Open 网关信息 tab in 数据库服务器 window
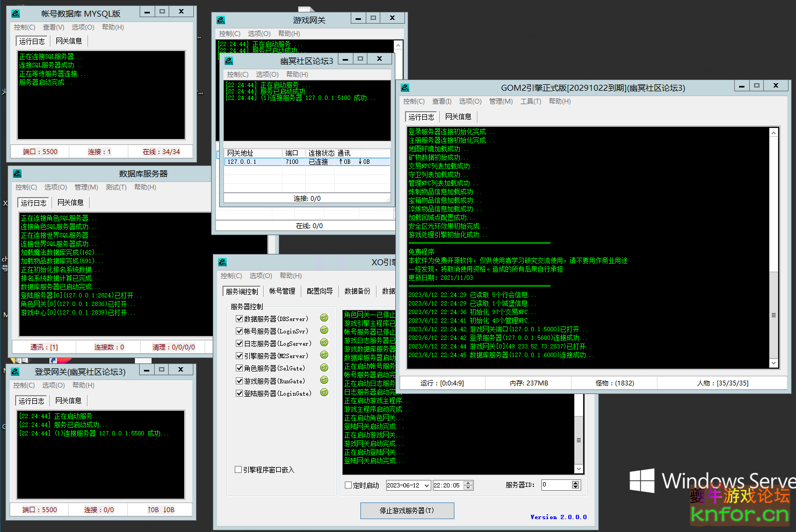 tap(70, 202)
